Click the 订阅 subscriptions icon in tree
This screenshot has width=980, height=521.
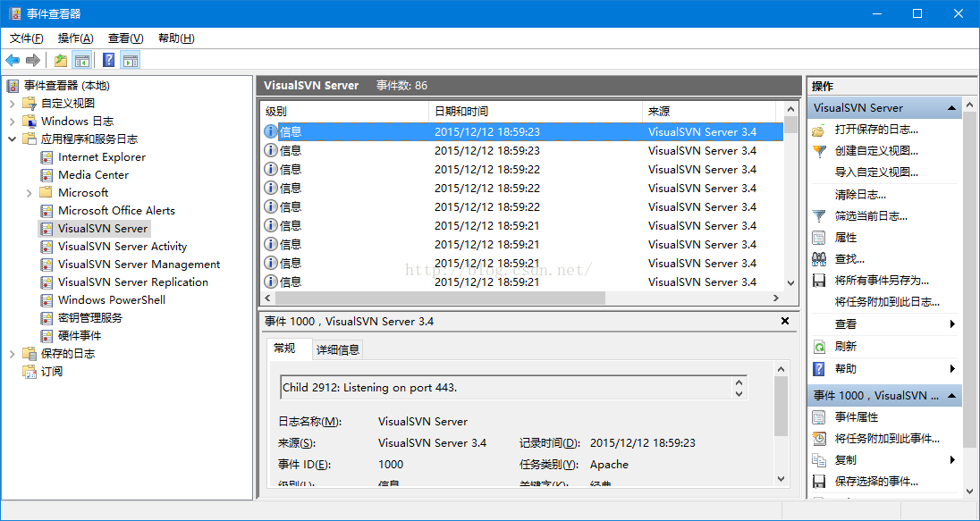(x=30, y=372)
